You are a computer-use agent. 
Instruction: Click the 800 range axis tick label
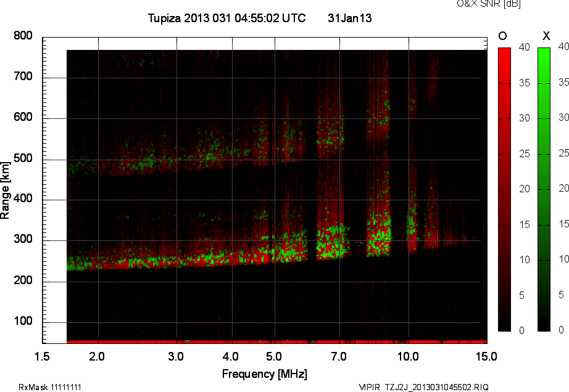tap(23, 36)
